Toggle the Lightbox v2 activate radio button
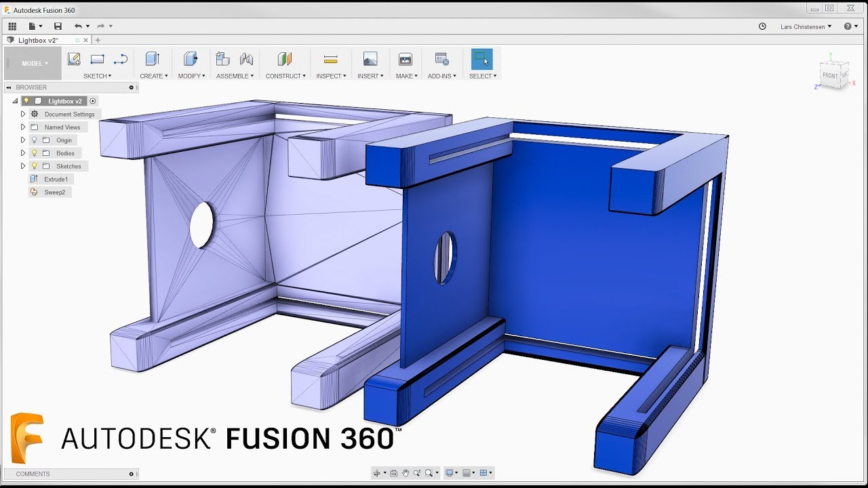Viewport: 868px width, 488px height. [x=93, y=101]
